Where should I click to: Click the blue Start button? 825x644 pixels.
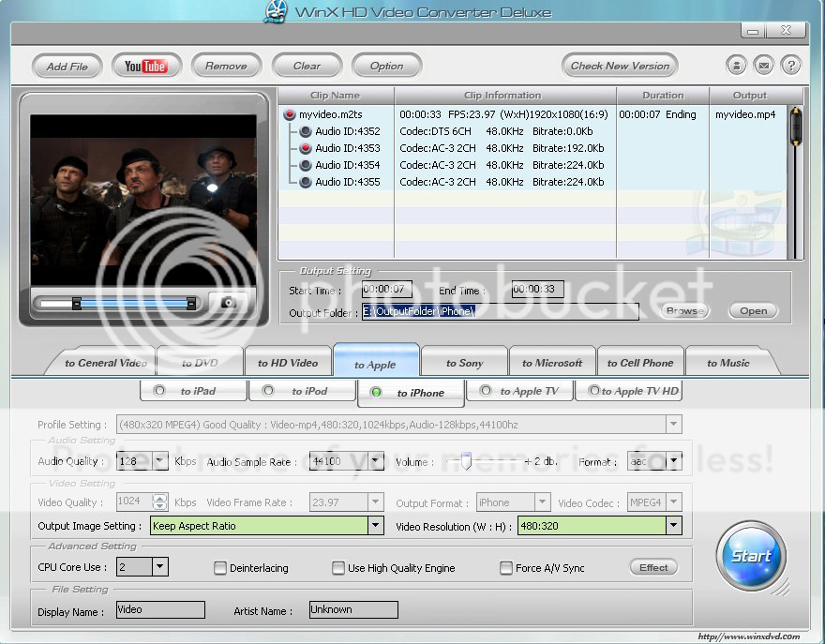point(751,556)
